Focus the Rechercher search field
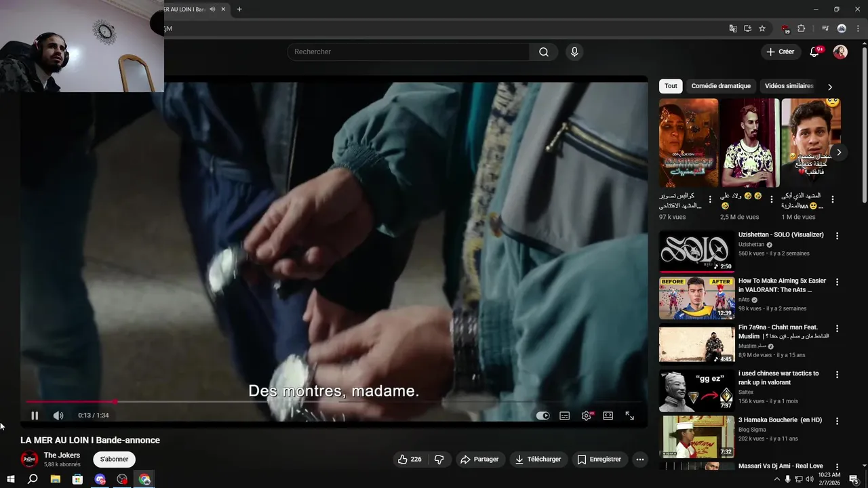Image resolution: width=868 pixels, height=488 pixels. pyautogui.click(x=408, y=52)
